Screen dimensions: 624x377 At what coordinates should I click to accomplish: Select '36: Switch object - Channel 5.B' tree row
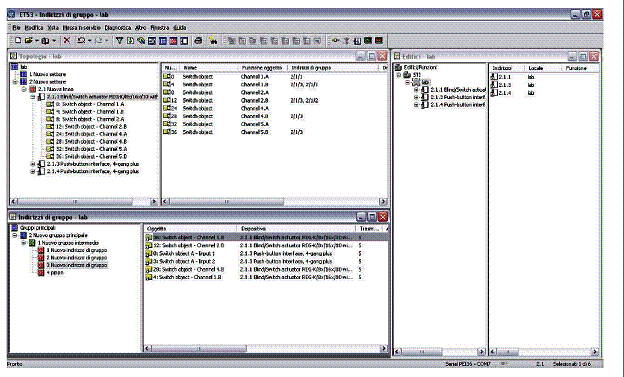click(x=91, y=156)
